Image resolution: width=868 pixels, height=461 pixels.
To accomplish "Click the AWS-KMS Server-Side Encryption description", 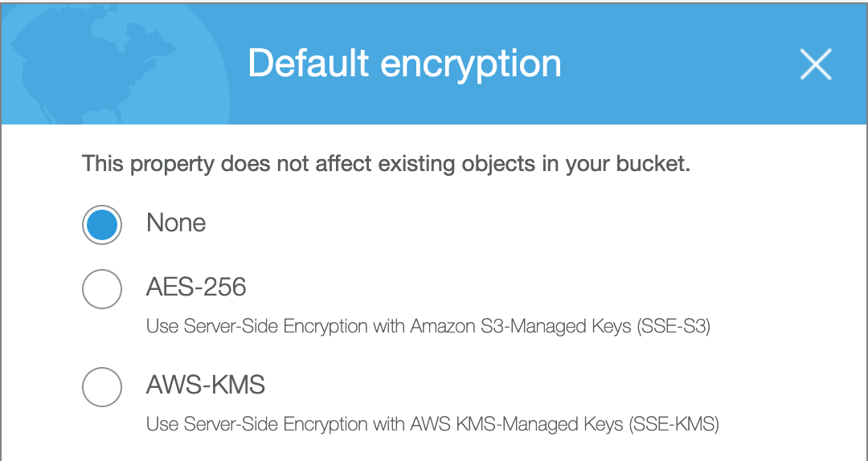I will pos(432,424).
